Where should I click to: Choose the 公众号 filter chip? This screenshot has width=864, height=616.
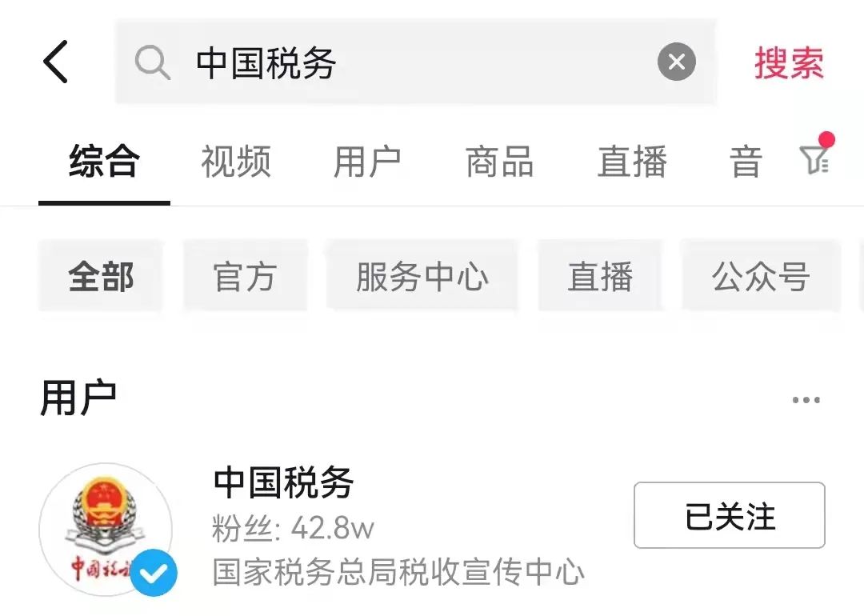point(761,276)
